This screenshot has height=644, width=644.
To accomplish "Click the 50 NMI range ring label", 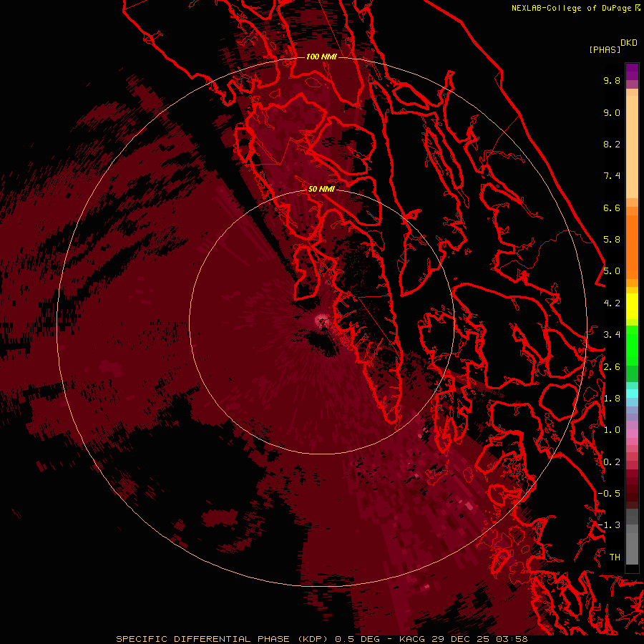I will [x=321, y=189].
